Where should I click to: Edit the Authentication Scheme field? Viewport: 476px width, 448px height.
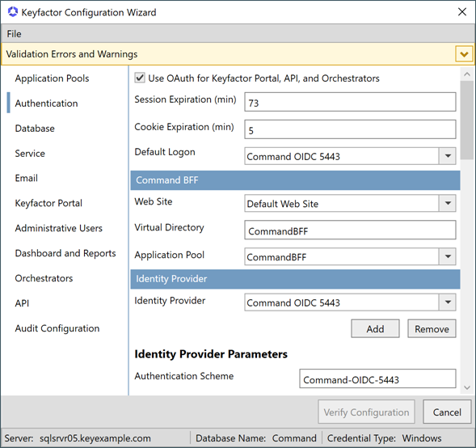click(377, 378)
